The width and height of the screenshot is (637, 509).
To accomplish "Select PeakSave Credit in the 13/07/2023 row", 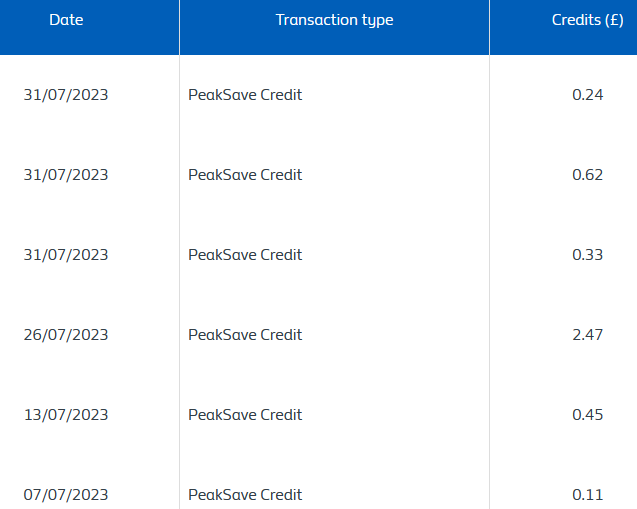I will 245,415.
